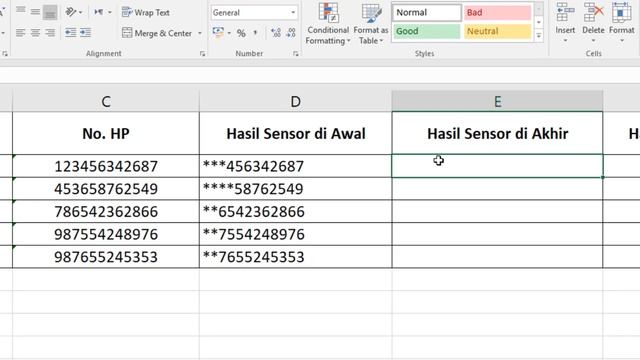Click the 'No. HP' header cell

(x=106, y=133)
